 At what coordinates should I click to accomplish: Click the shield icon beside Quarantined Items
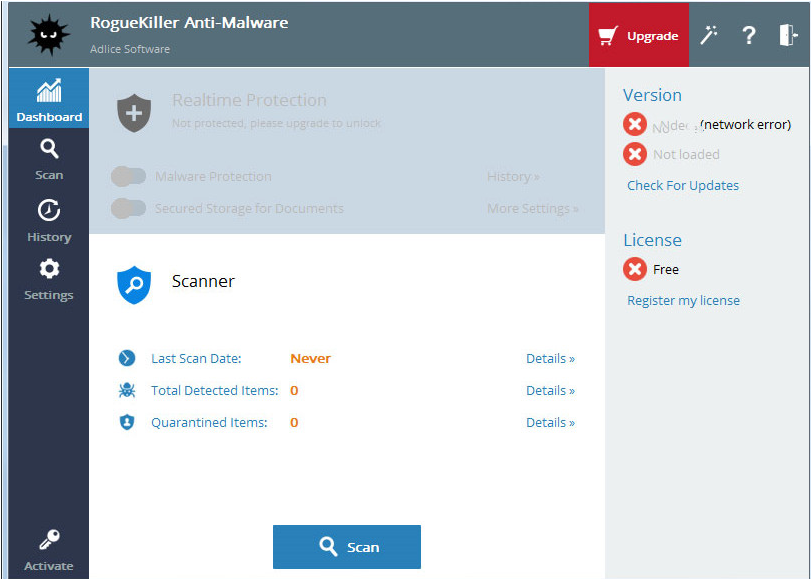tap(127, 422)
